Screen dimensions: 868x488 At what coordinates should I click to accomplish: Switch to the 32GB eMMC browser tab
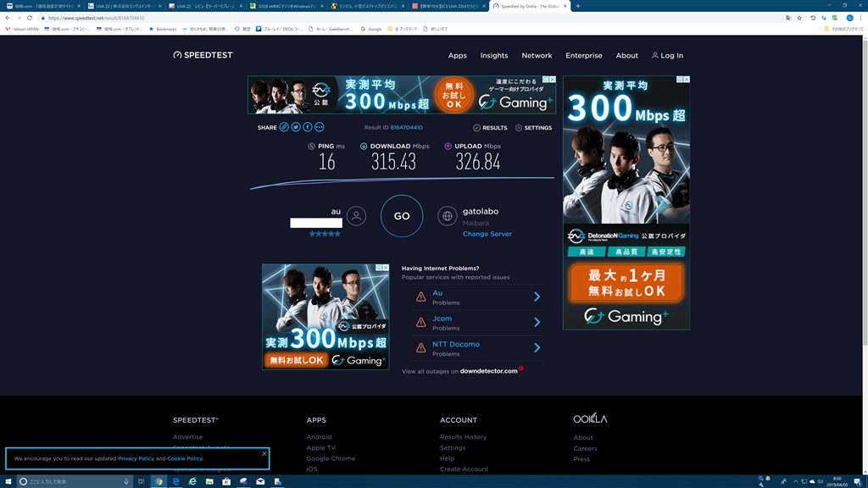pyautogui.click(x=287, y=6)
